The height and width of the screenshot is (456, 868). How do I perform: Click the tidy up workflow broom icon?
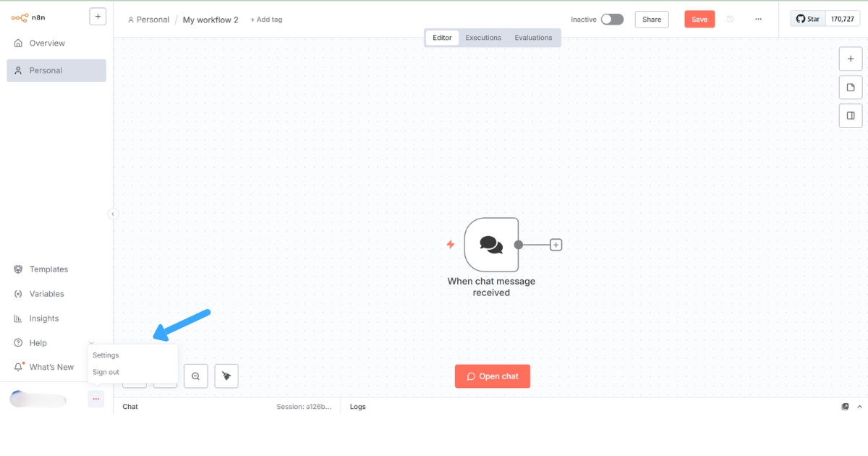click(x=226, y=376)
